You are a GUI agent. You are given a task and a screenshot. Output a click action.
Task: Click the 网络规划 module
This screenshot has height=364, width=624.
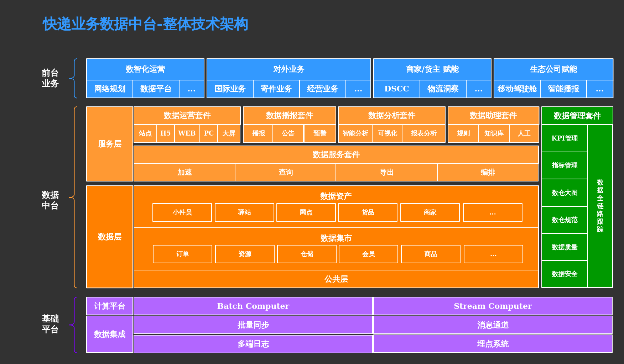click(110, 89)
